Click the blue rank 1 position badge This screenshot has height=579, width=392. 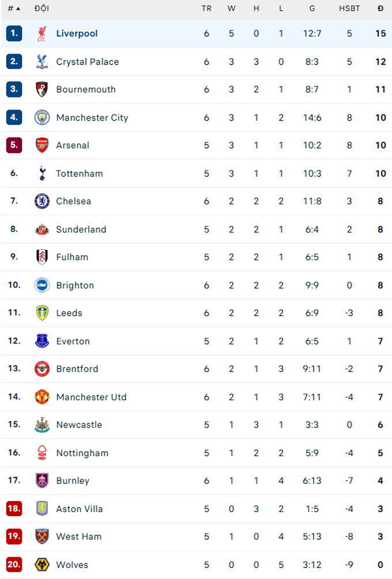pos(14,33)
